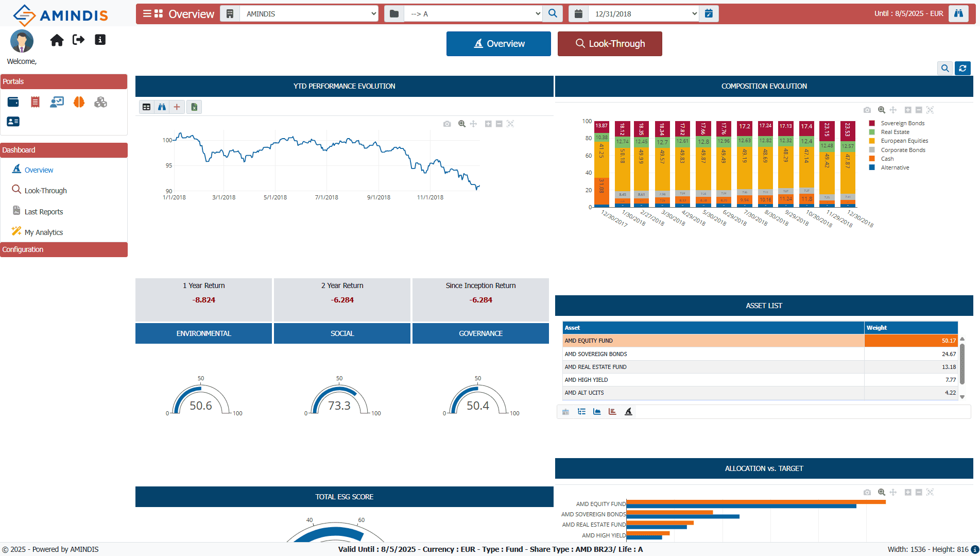Click the red Look-Through button
Image resolution: width=980 pixels, height=556 pixels.
click(x=610, y=44)
